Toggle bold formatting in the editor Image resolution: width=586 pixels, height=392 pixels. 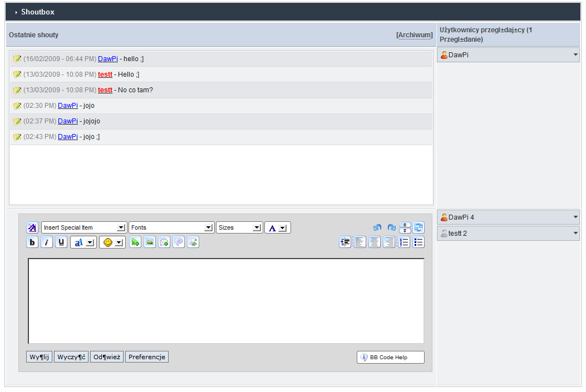[32, 242]
